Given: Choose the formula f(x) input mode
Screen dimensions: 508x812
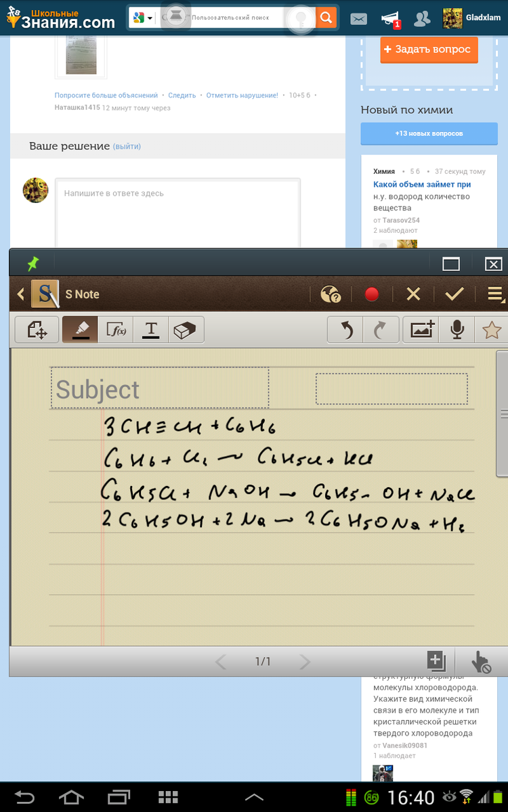Looking at the screenshot, I should 116,330.
